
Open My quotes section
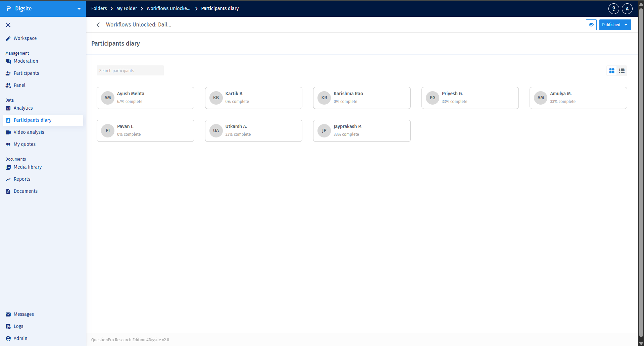24,144
